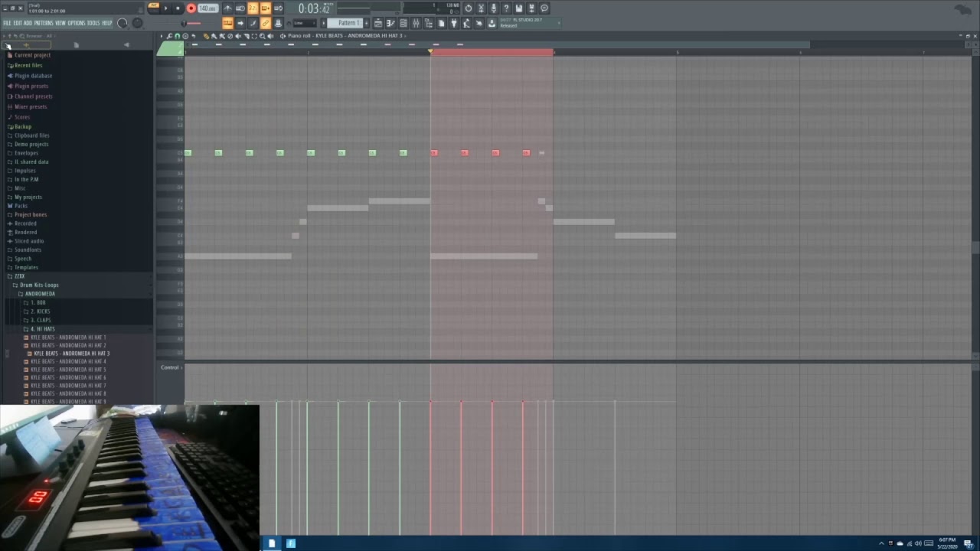Viewport: 980px width, 551px height.
Task: Toggle wait for input before recording
Action: (x=240, y=8)
